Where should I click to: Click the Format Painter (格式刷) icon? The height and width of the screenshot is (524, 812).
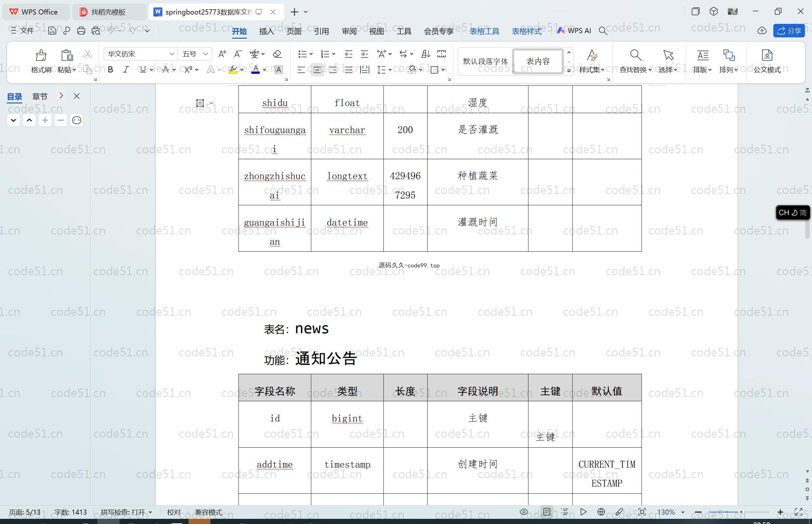point(41,55)
